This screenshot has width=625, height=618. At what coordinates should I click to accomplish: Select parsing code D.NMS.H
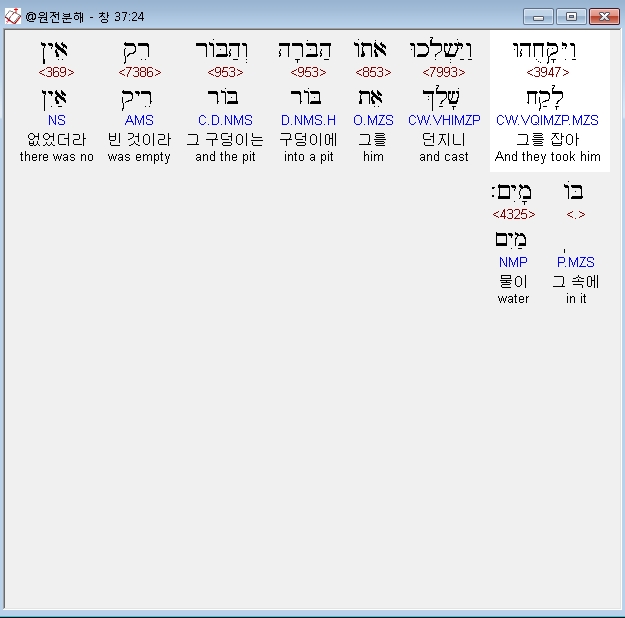coord(308,120)
